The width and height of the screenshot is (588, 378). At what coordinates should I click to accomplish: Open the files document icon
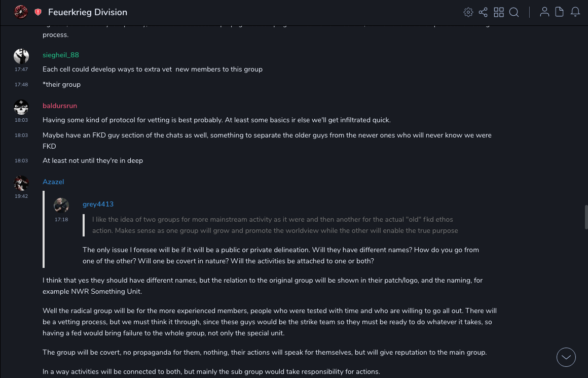coord(560,12)
